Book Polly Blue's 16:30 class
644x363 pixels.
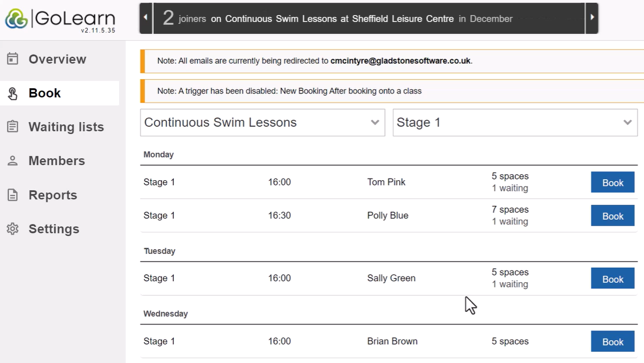coord(612,215)
